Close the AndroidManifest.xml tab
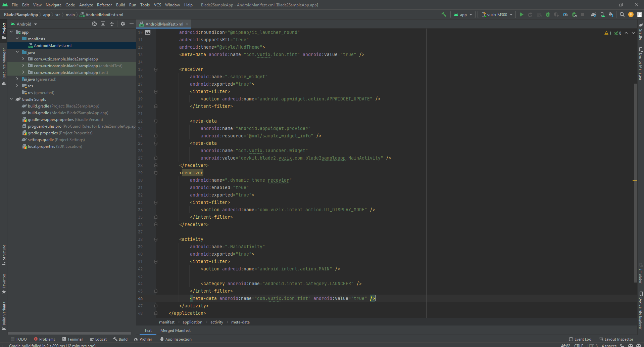Screen dimensions: 644x347 187,24
